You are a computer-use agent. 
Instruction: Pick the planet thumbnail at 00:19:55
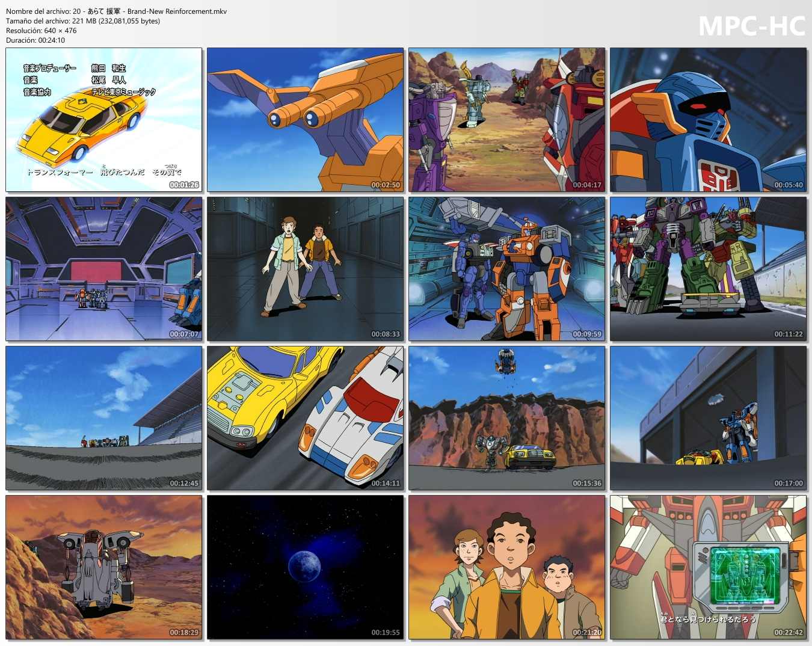305,567
